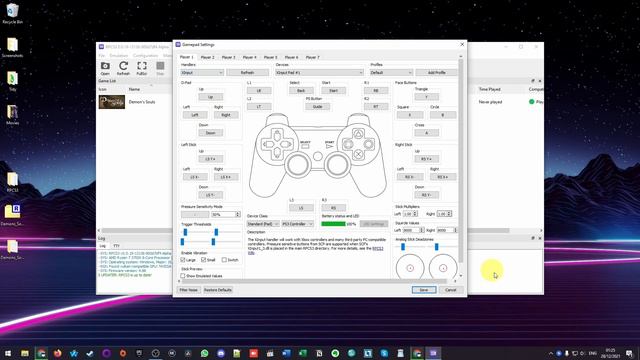The width and height of the screenshot is (640, 360).
Task: Open the PS3 Controller dropdown
Action: (x=298, y=224)
